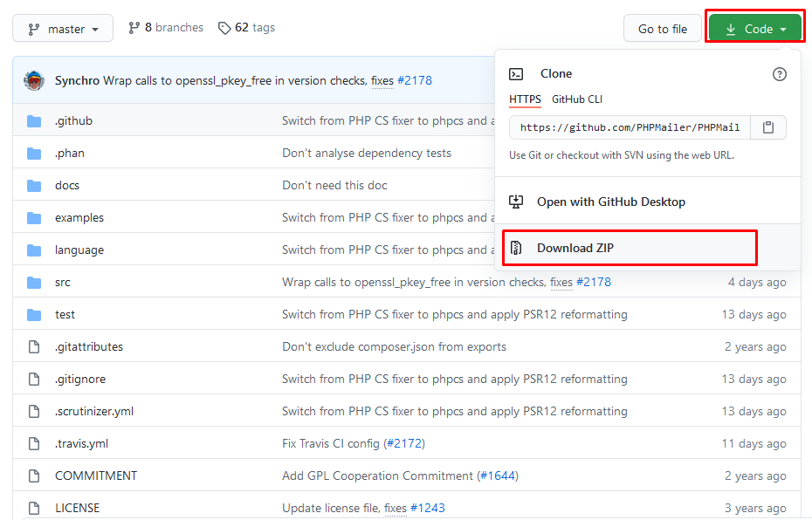Click the GitHub Desktop download icon
The width and height of the screenshot is (812, 520).
click(516, 202)
